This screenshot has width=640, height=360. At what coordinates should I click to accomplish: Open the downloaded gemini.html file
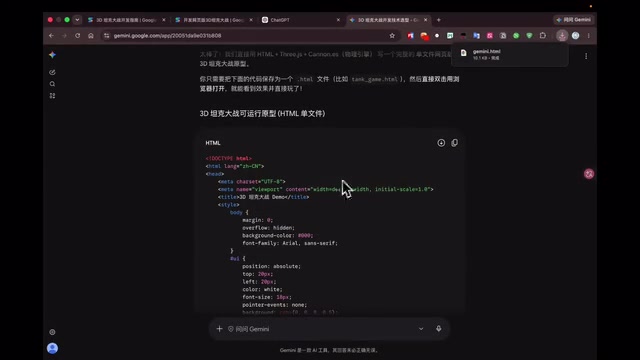pos(509,54)
